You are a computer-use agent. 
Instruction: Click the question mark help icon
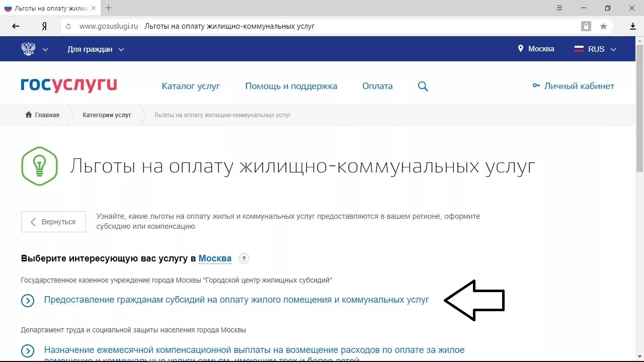coord(244,259)
